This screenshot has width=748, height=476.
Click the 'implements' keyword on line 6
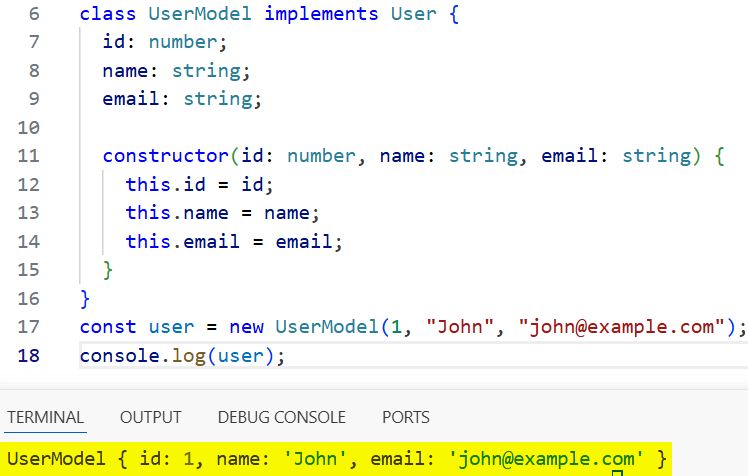click(321, 13)
